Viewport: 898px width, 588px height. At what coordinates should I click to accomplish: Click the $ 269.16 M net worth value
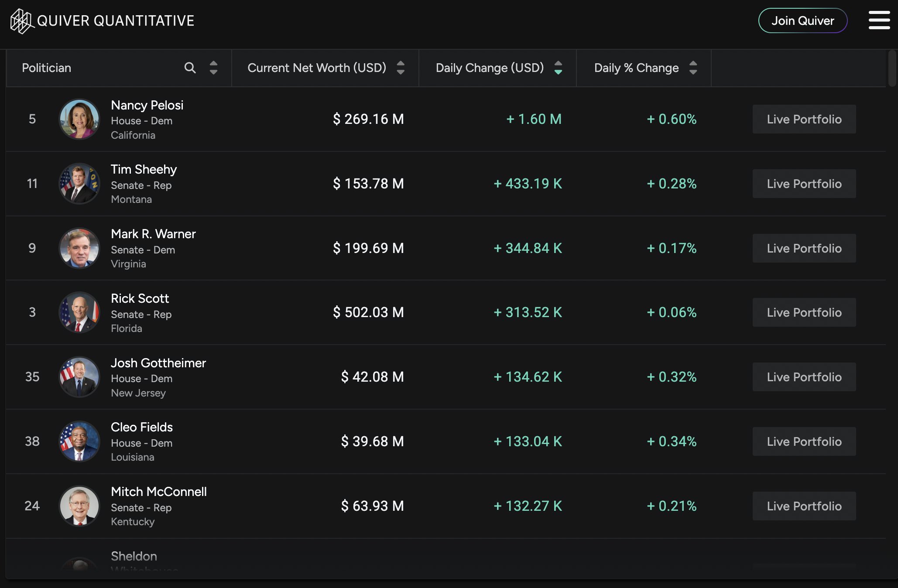coord(368,119)
